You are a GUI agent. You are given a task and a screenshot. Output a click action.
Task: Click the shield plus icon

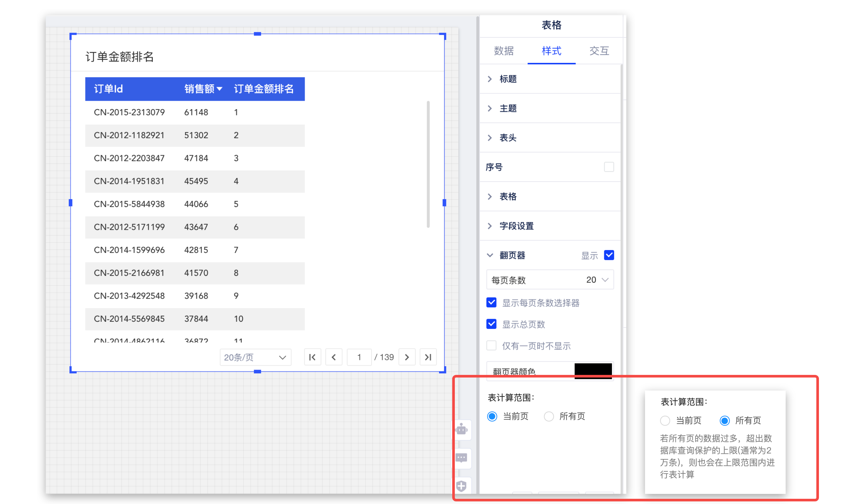point(461,486)
